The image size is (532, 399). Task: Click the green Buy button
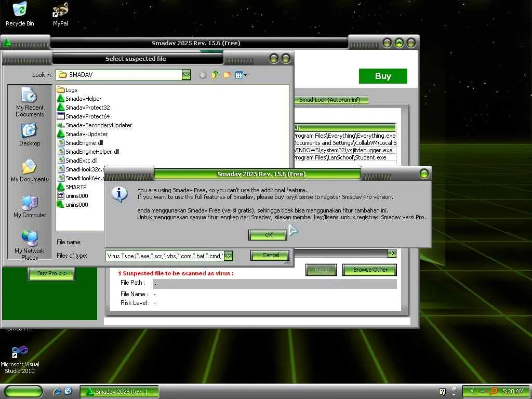[383, 76]
